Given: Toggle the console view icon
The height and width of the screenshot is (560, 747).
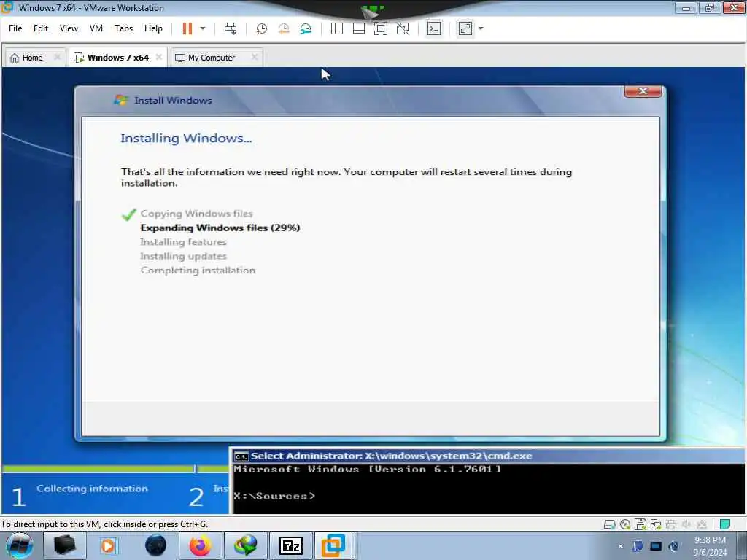Looking at the screenshot, I should [433, 28].
